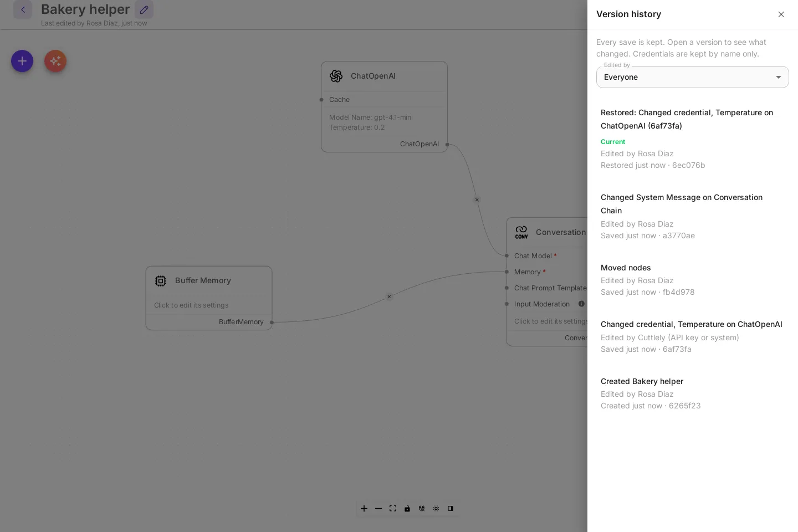Click the ChatOpenAI node title
This screenshot has height=532, width=798.
tap(373, 76)
